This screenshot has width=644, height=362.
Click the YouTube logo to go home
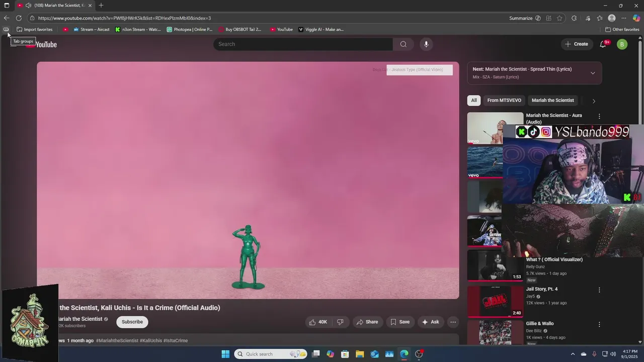click(42, 44)
